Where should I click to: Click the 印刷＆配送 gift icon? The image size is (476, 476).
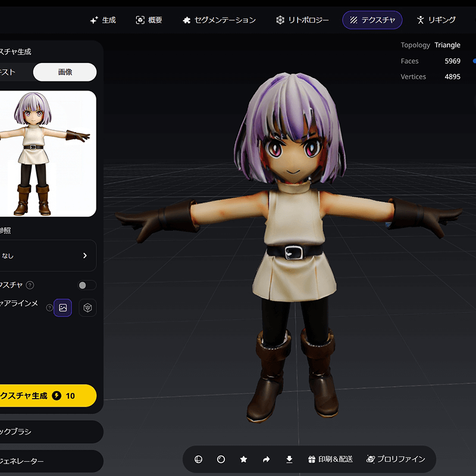click(312, 459)
